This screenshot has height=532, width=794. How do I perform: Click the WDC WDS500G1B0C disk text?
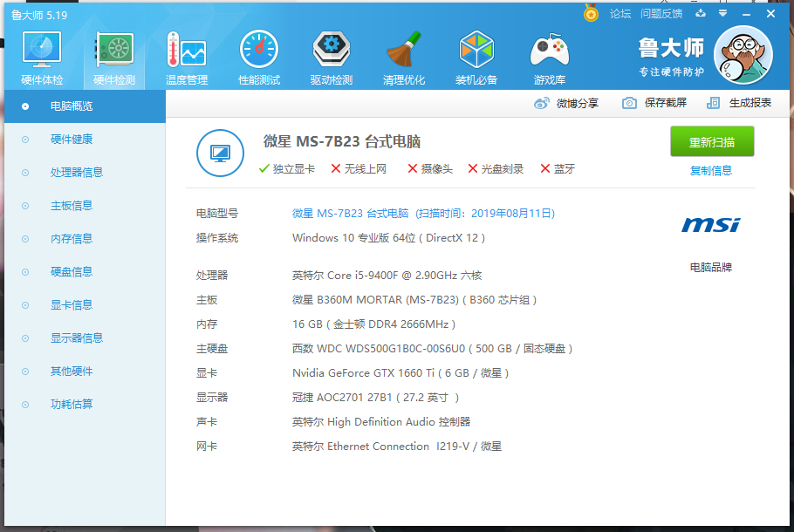click(x=433, y=349)
